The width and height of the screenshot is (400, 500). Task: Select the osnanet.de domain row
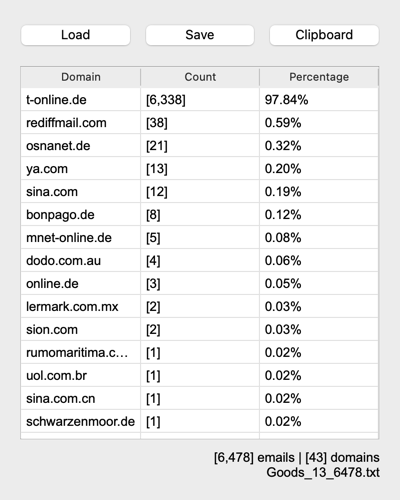point(200,146)
